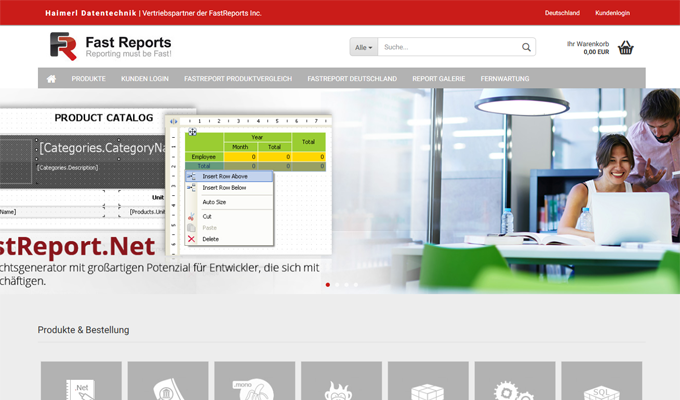Select the Mono product tile

pos(254,382)
